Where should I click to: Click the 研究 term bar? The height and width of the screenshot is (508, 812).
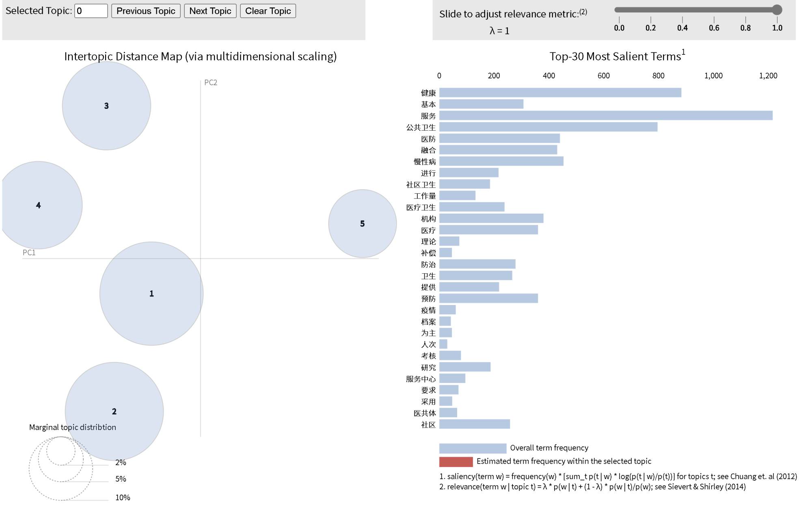464,367
